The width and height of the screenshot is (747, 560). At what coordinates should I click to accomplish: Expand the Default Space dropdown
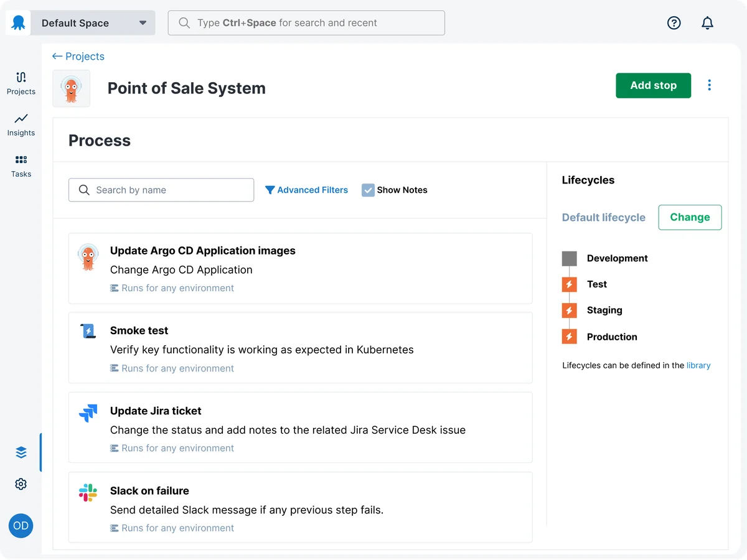93,23
